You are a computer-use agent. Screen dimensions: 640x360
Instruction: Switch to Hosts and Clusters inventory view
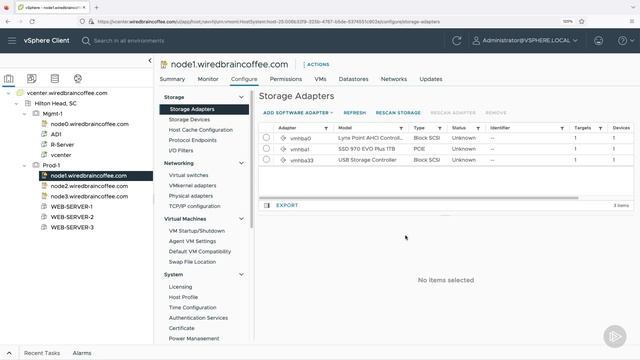tap(9, 78)
